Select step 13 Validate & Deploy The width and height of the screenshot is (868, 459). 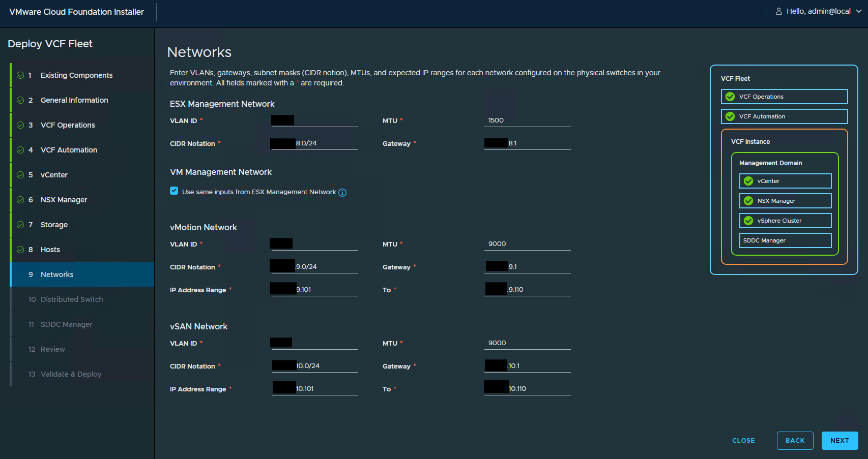pos(82,374)
